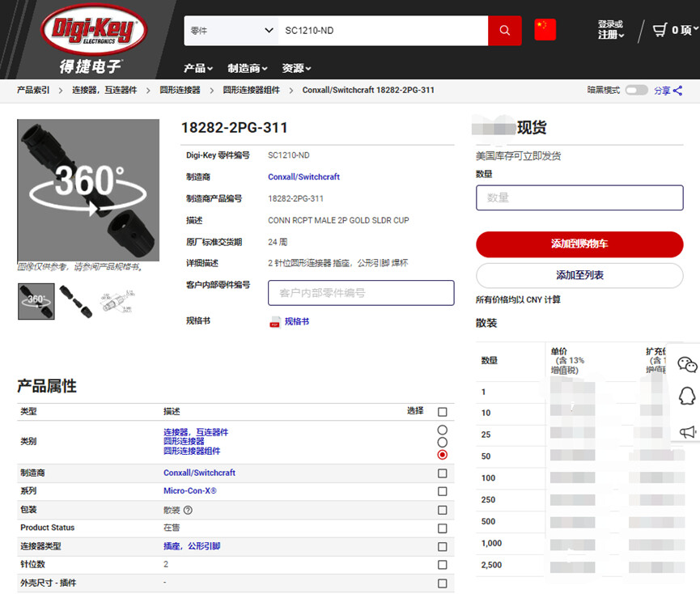Open the 插座，公形引脚 connector type link
700x594 pixels.
[192, 546]
